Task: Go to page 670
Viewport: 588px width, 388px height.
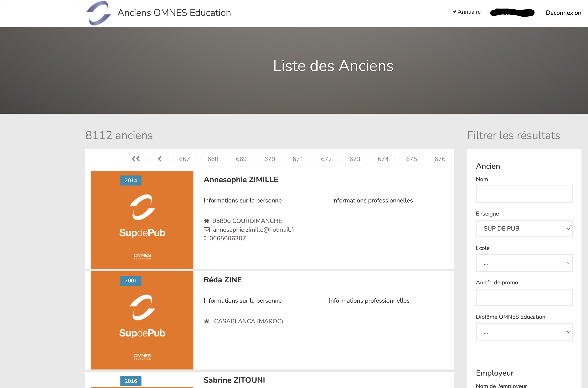Action: (270, 159)
